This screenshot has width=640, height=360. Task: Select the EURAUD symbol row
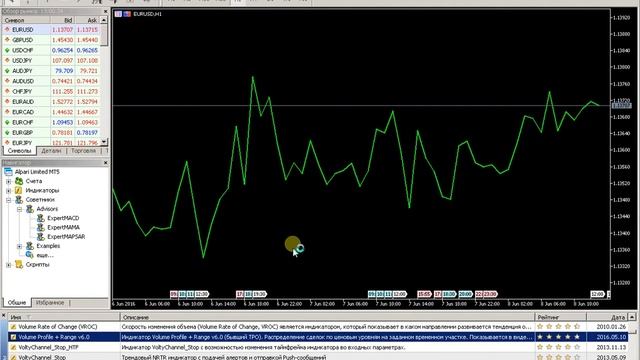point(51,102)
